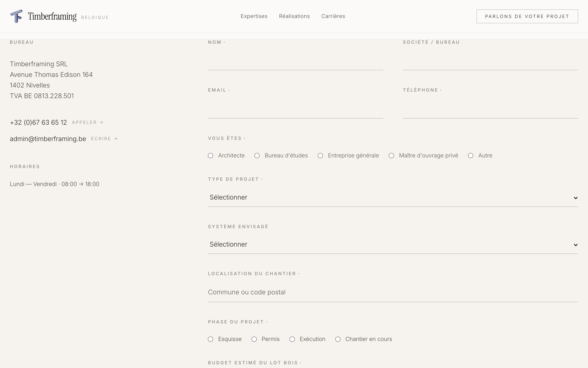This screenshot has height=368, width=588.
Task: Click the 1402 Nivelles text
Action: 30,85
